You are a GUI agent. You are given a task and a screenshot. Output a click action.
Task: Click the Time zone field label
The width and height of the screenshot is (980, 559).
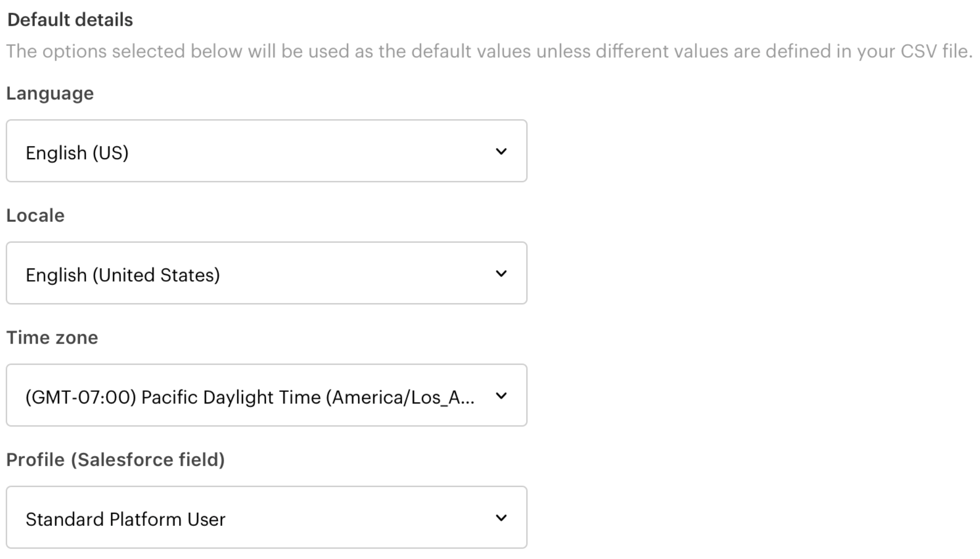tap(52, 337)
